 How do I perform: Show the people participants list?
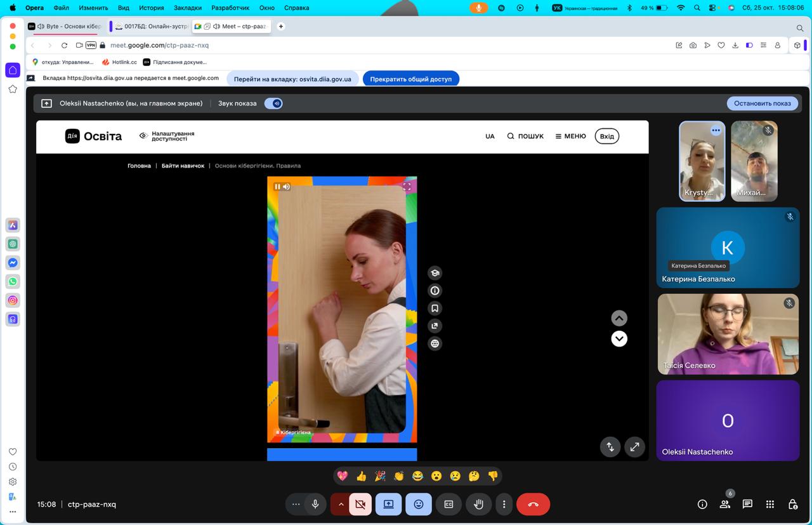click(724, 504)
